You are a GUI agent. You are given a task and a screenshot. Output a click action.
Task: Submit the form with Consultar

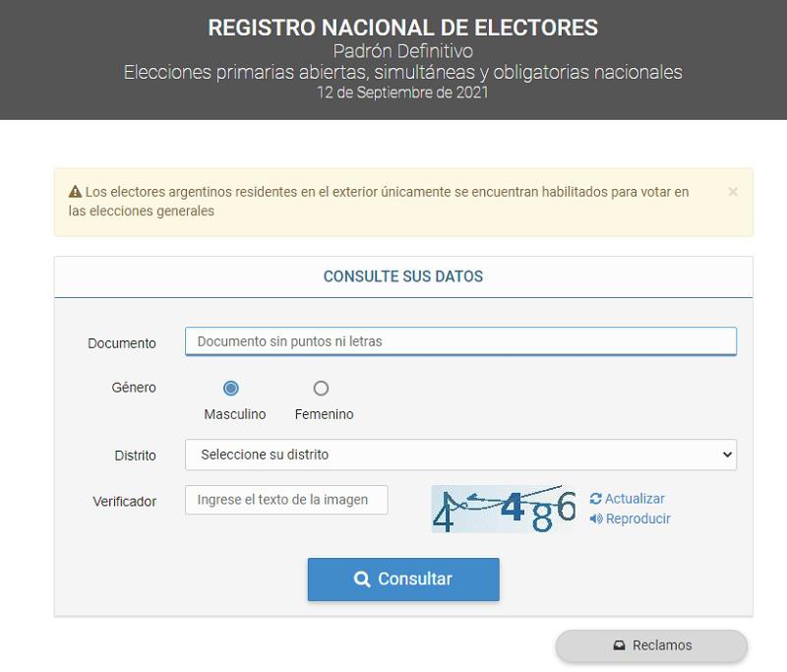[x=403, y=580]
